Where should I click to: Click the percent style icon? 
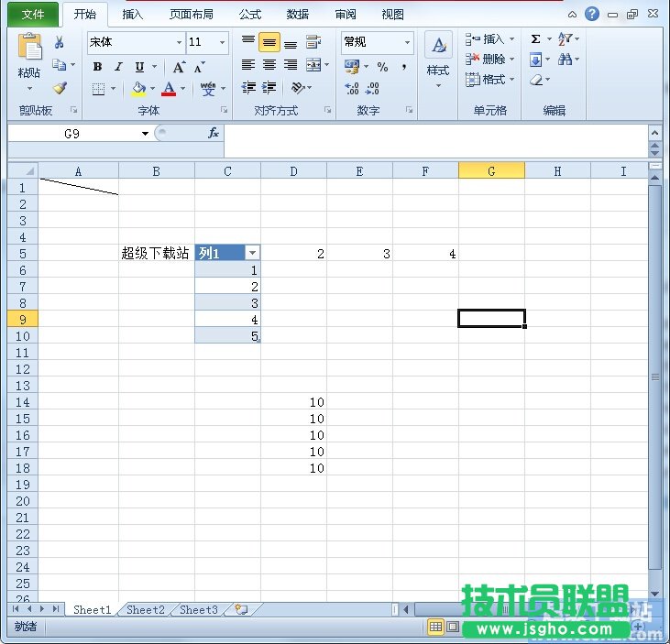[382, 67]
